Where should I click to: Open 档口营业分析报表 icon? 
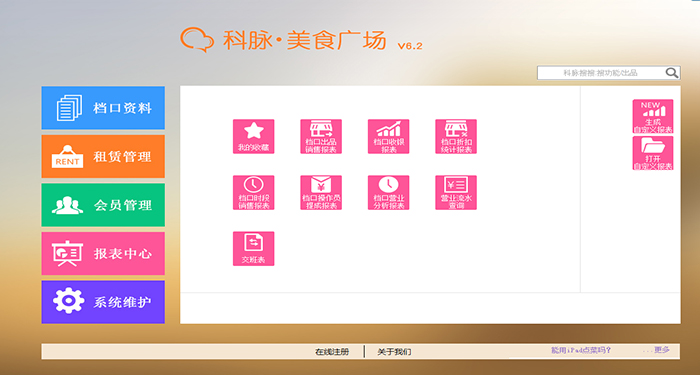(x=388, y=192)
